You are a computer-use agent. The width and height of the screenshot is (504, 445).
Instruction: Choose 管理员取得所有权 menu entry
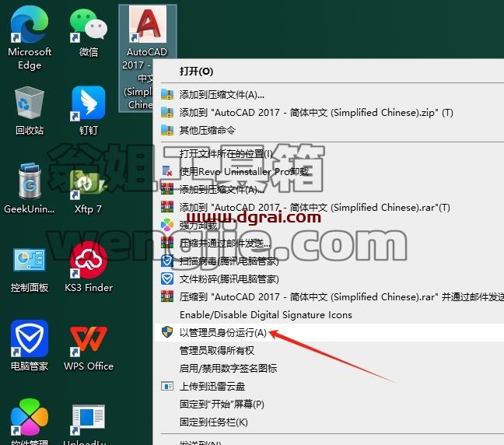[x=328, y=350]
